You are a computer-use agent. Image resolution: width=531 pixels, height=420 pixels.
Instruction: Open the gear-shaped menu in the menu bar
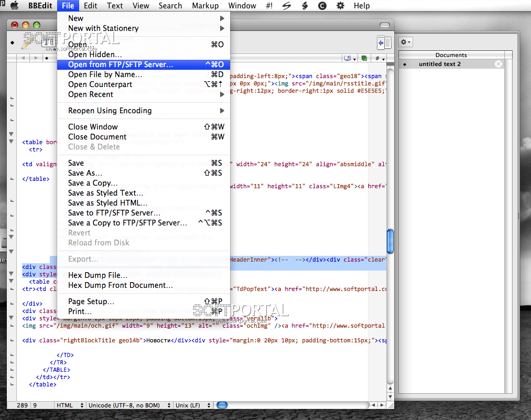tap(340, 6)
